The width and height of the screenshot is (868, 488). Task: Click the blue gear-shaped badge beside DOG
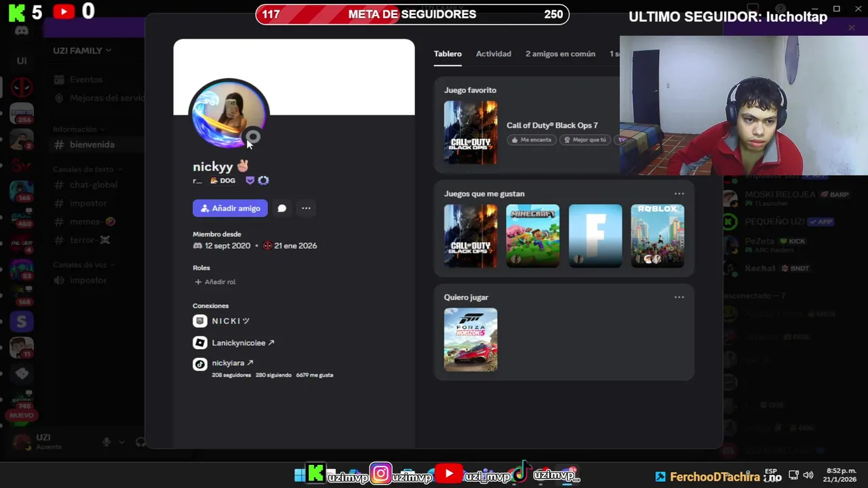[263, 181]
